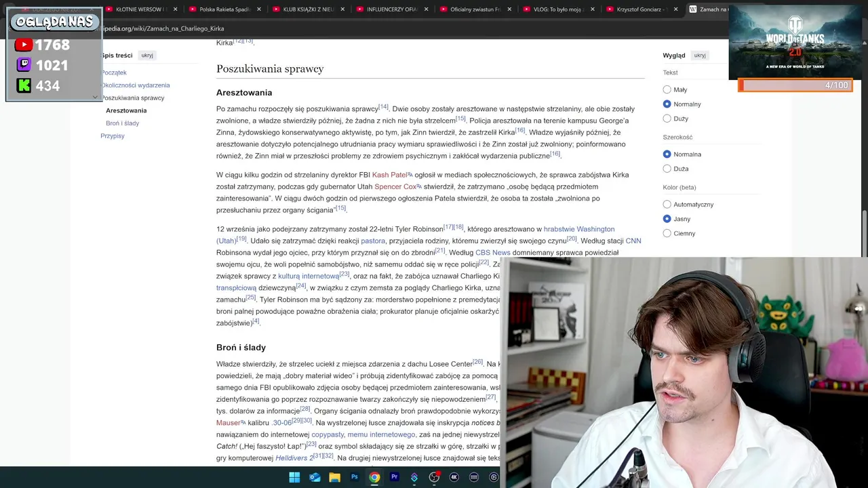Close the Polska Rakieta tab
868x488 pixels.
[259, 9]
